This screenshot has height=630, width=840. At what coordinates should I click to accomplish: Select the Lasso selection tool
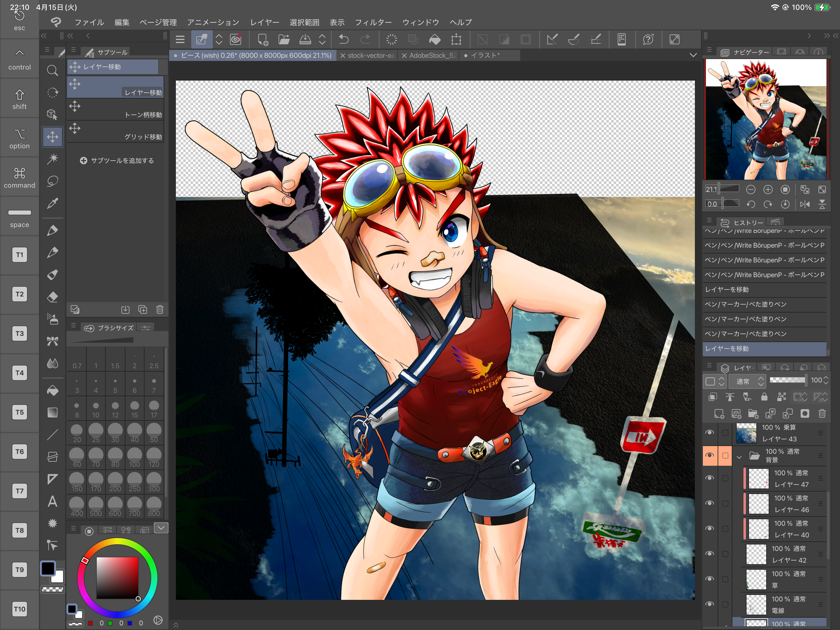click(52, 181)
